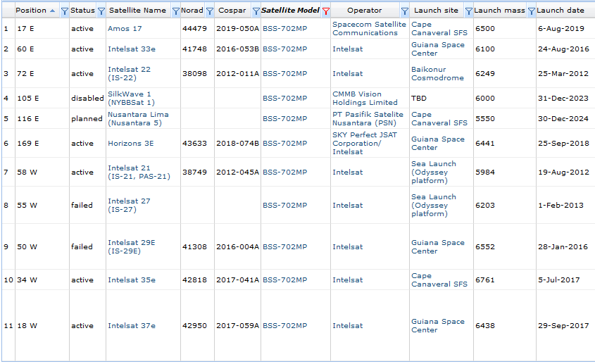Select the Intelsat 35e row's 6761 mass cell

[504, 280]
